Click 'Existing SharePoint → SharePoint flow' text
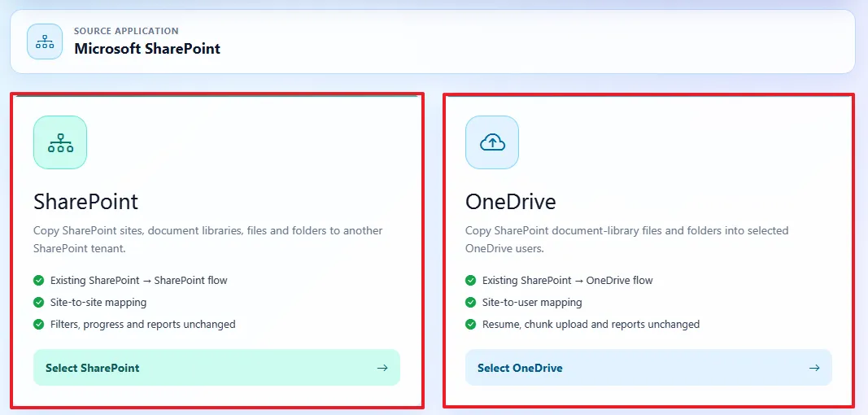 [139, 281]
